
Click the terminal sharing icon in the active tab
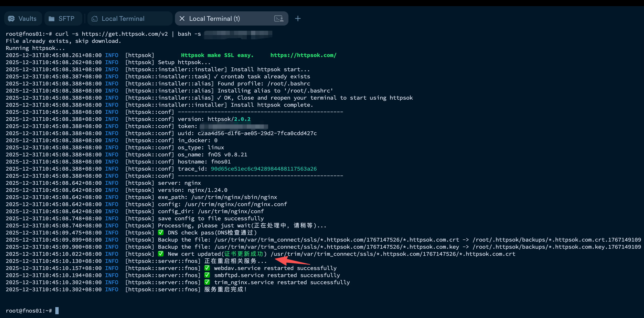click(278, 19)
